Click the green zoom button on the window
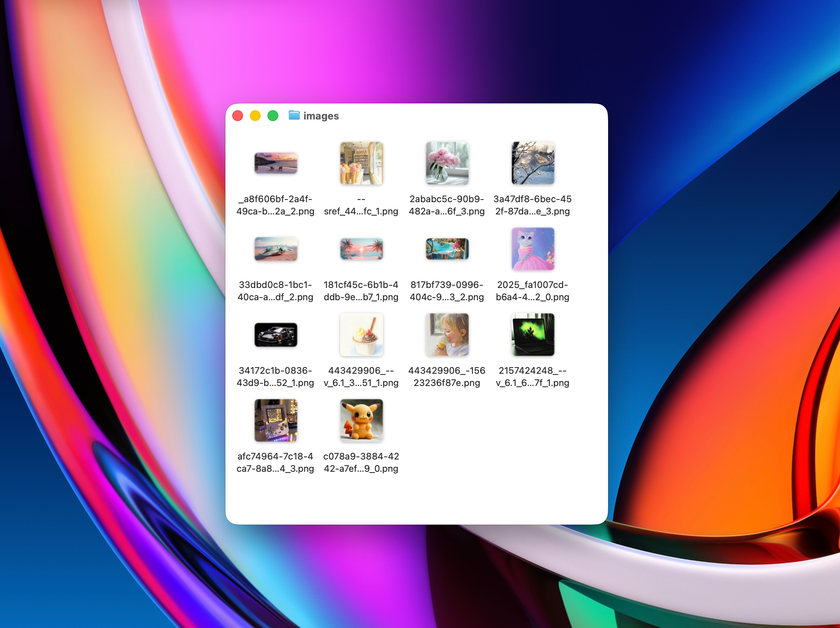The height and width of the screenshot is (628, 840). pos(272,115)
